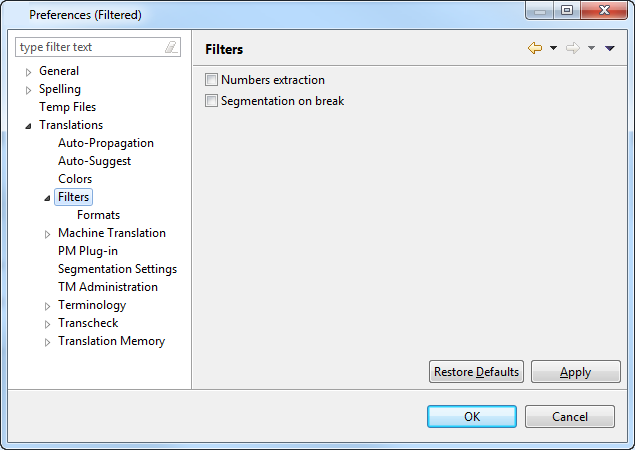Click the yellow back navigation arrow

(535, 48)
